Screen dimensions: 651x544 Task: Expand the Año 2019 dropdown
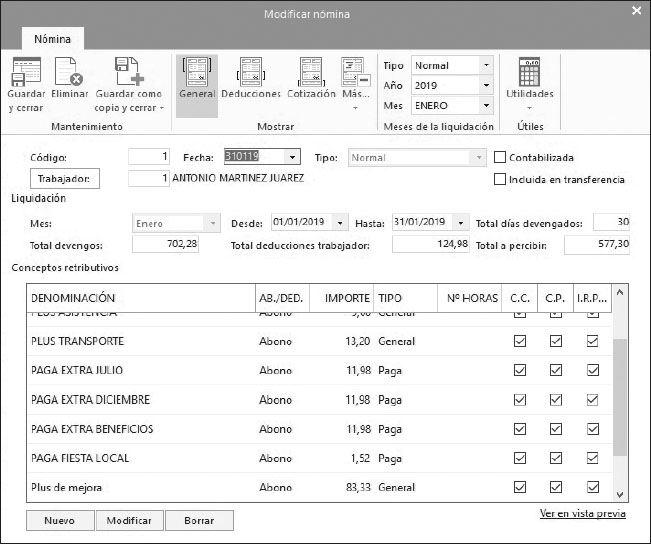click(486, 85)
